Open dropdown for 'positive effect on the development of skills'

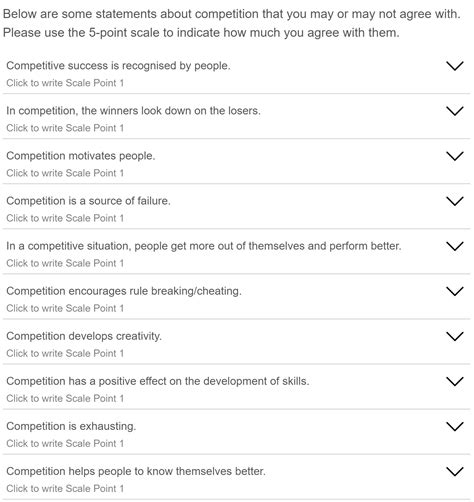[x=455, y=381]
